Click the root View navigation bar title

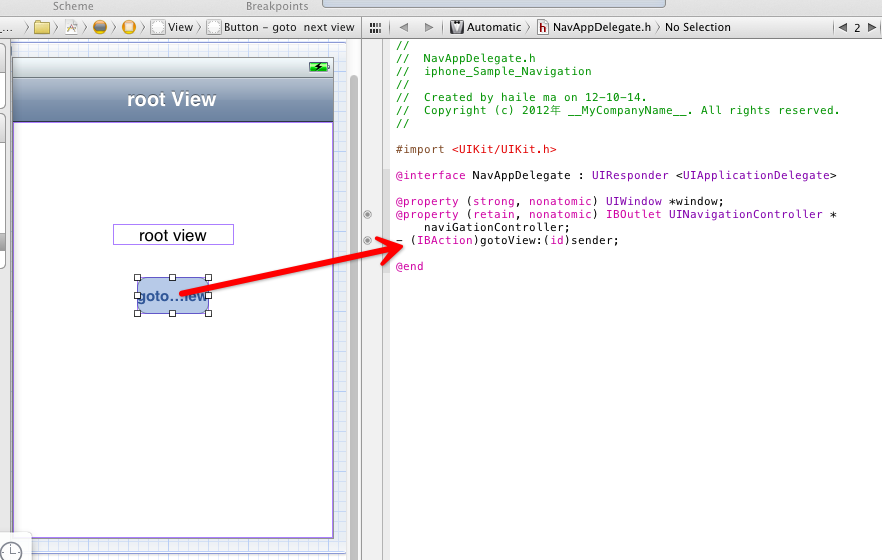coord(172,100)
